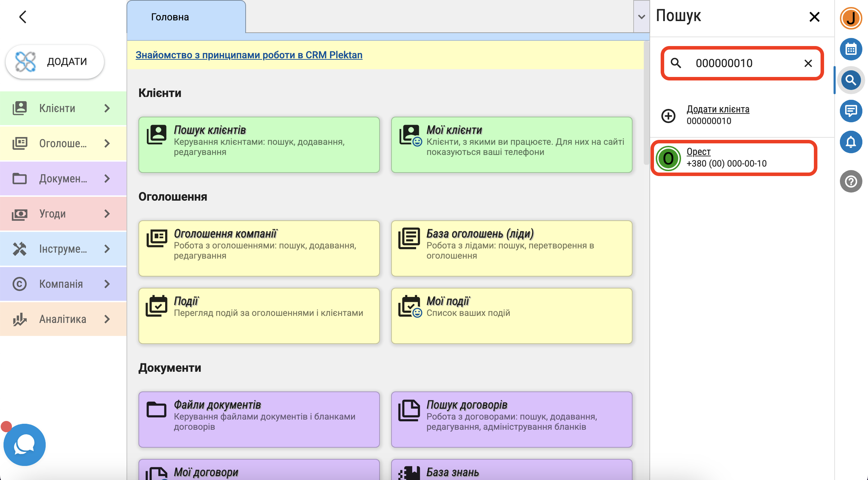Open the notifications bell icon
The width and height of the screenshot is (868, 480).
(x=851, y=142)
